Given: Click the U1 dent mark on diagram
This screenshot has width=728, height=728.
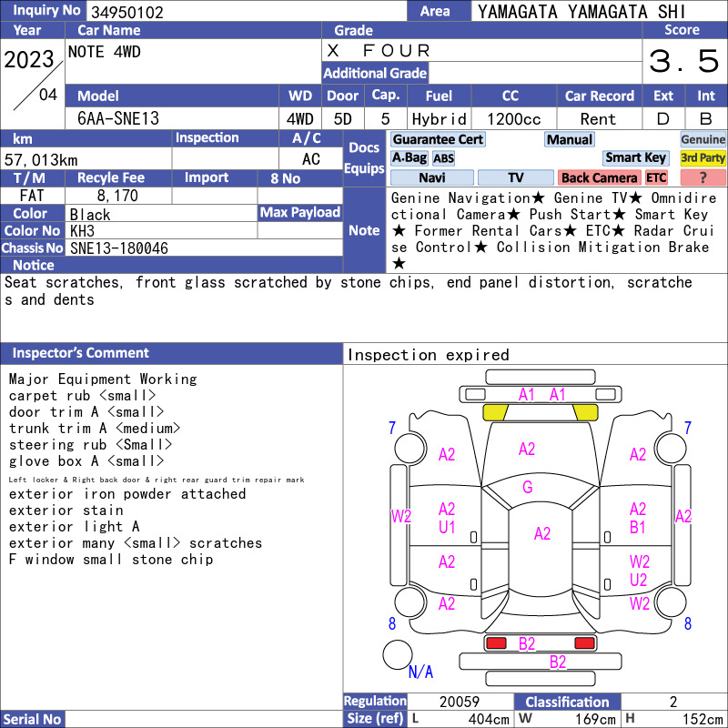Looking at the screenshot, I should (447, 528).
